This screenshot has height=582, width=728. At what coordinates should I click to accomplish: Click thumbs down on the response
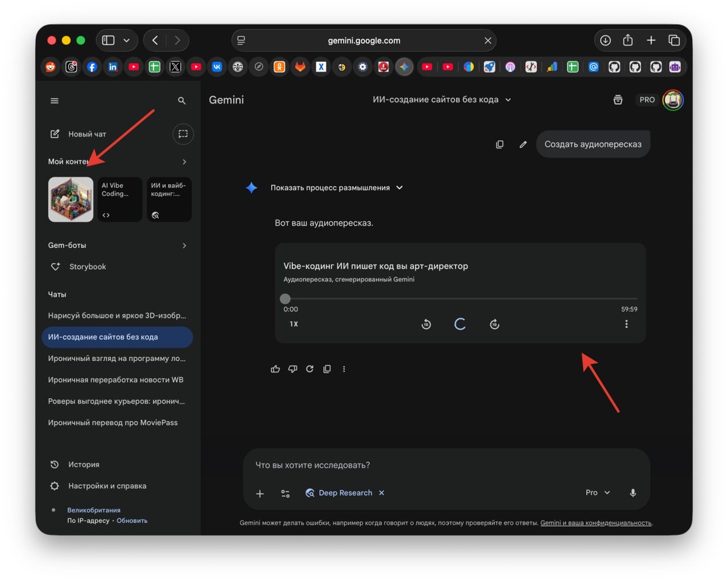coord(292,369)
